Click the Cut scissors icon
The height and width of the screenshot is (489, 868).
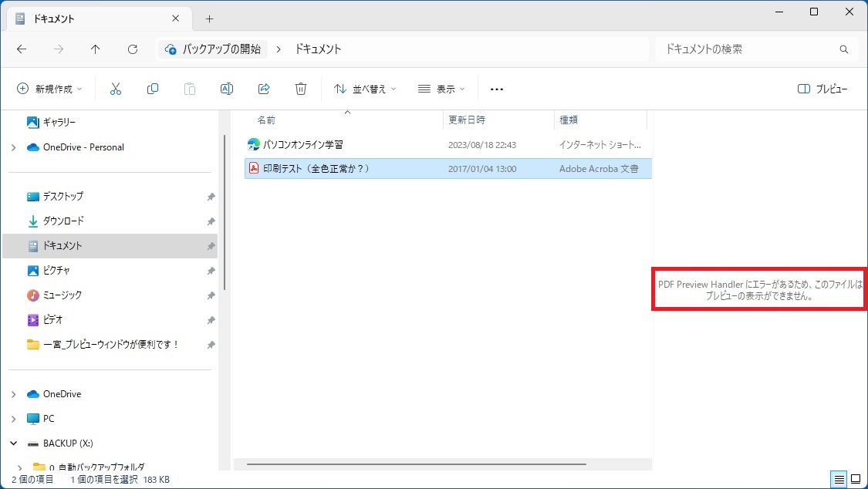point(116,89)
